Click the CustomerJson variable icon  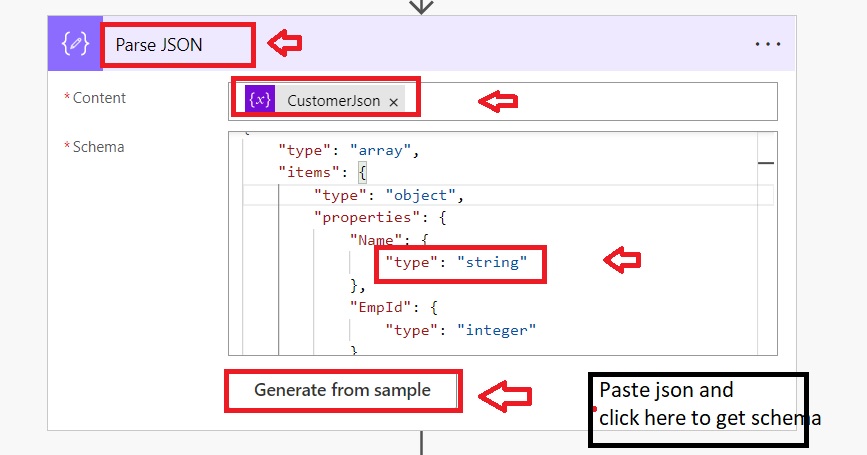(260, 100)
